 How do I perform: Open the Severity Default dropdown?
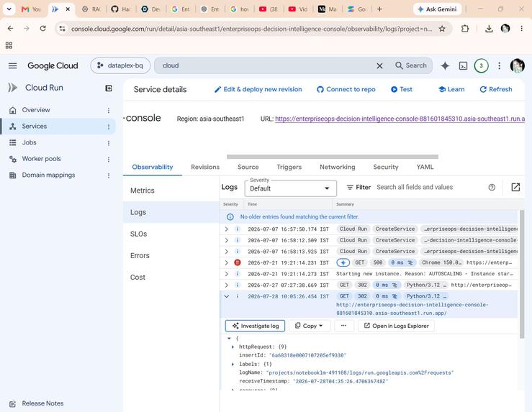(290, 188)
